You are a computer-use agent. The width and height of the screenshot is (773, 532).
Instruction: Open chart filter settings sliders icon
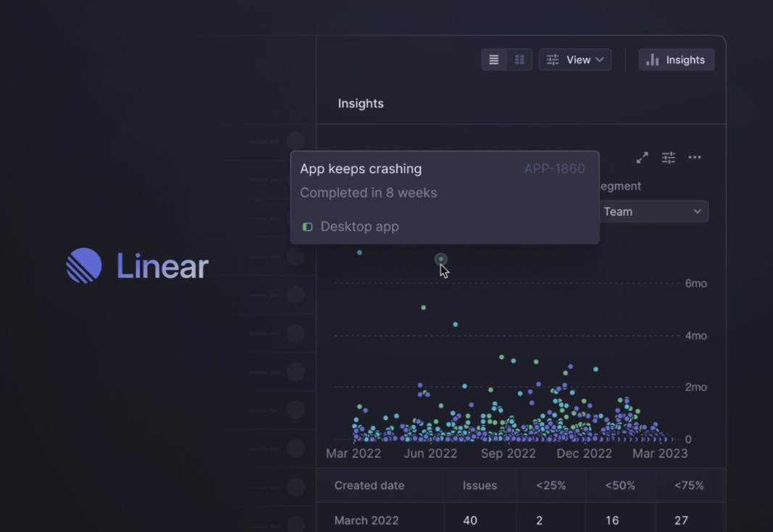(x=669, y=158)
